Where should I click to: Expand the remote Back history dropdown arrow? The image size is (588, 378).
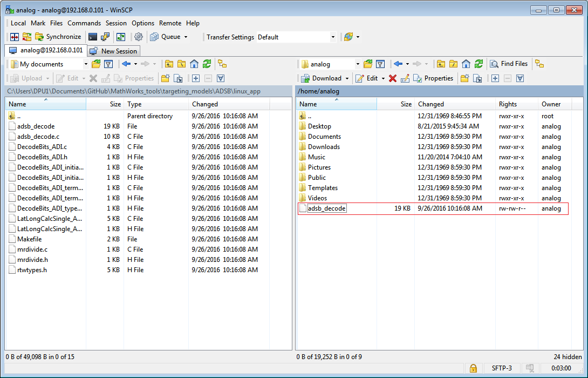pyautogui.click(x=407, y=64)
